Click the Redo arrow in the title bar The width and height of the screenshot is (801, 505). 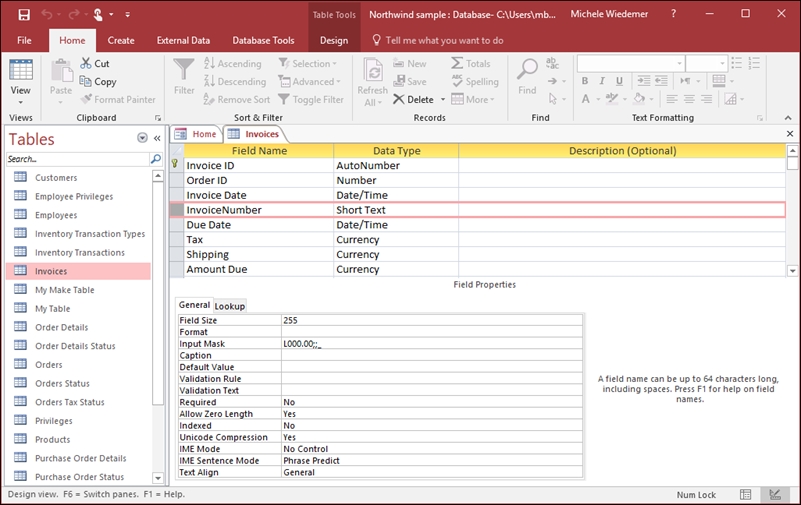pyautogui.click(x=75, y=14)
